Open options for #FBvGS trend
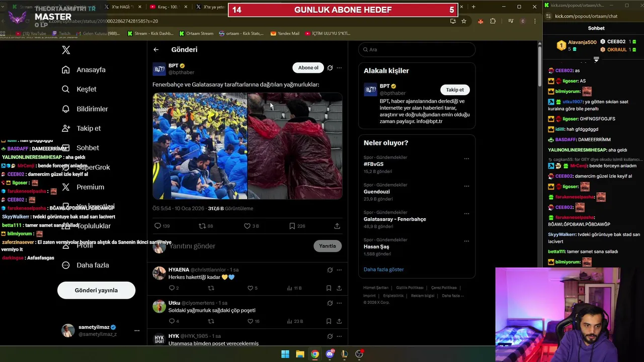The height and width of the screenshot is (362, 644). coord(466,158)
